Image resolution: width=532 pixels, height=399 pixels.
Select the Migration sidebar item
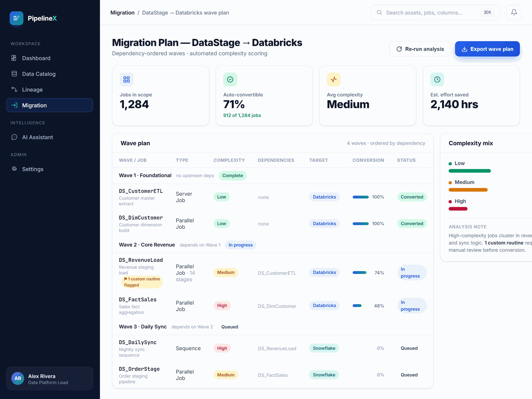tap(50, 105)
